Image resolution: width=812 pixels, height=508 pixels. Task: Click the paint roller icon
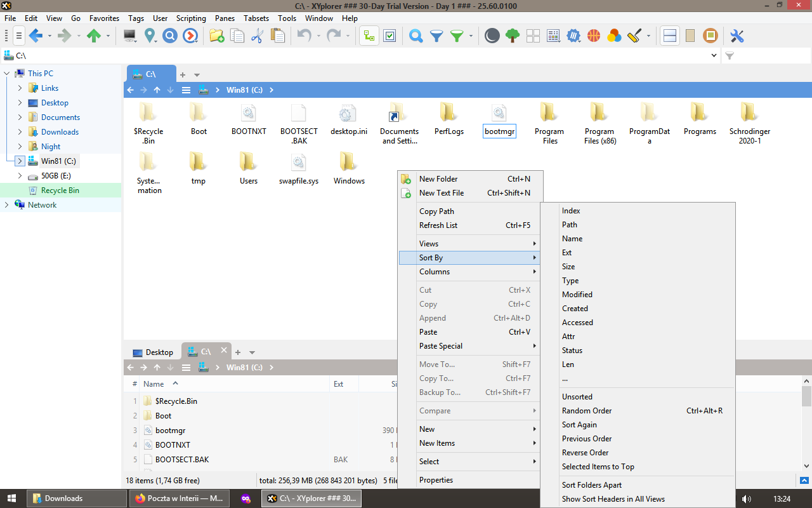click(634, 36)
